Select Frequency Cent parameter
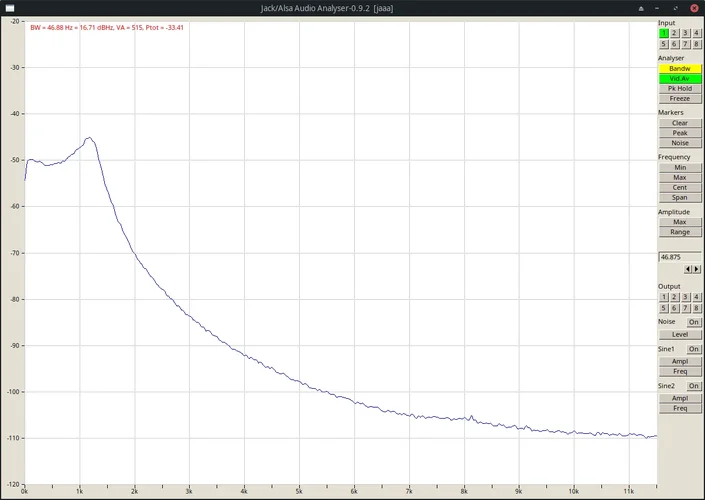Screen dimensions: 705x500 click(679, 187)
